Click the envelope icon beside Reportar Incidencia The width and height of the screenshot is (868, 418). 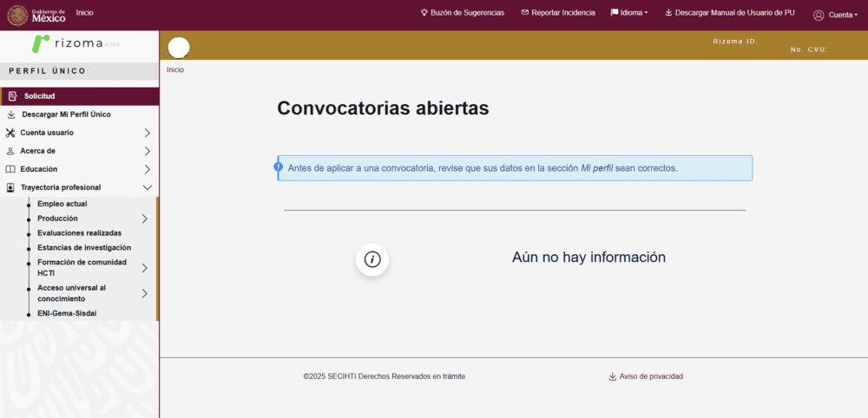pos(525,12)
